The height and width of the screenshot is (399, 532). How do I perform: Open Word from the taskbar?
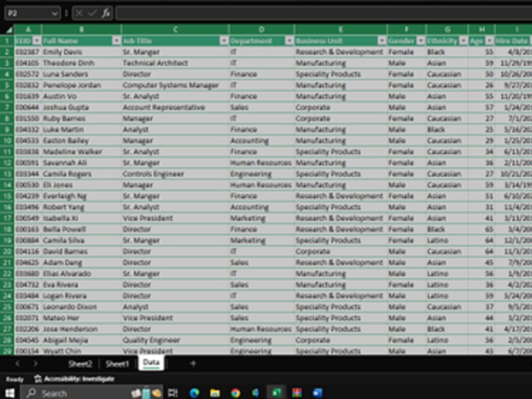318,393
